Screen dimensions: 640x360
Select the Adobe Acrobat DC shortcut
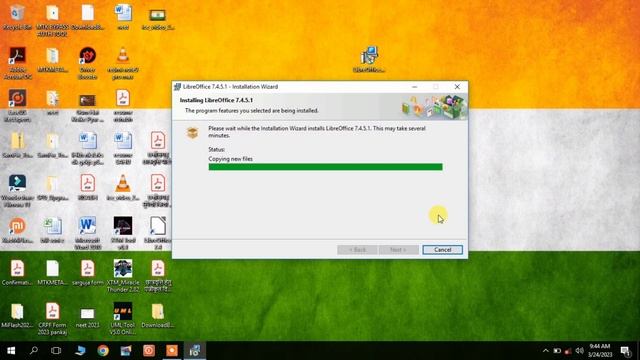point(17,63)
